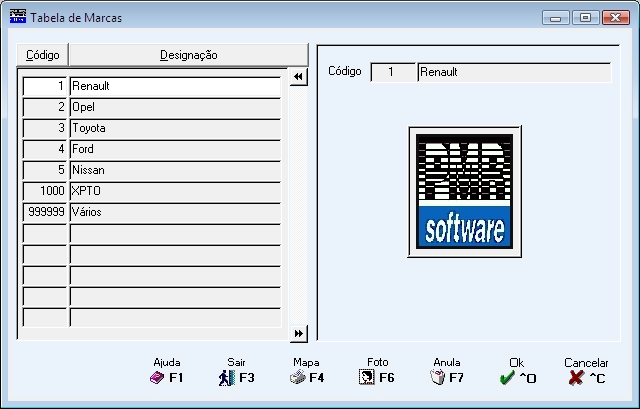Screen dimensions: 640x409
Task: Click the Sair exit icon F3
Action: (x=227, y=378)
